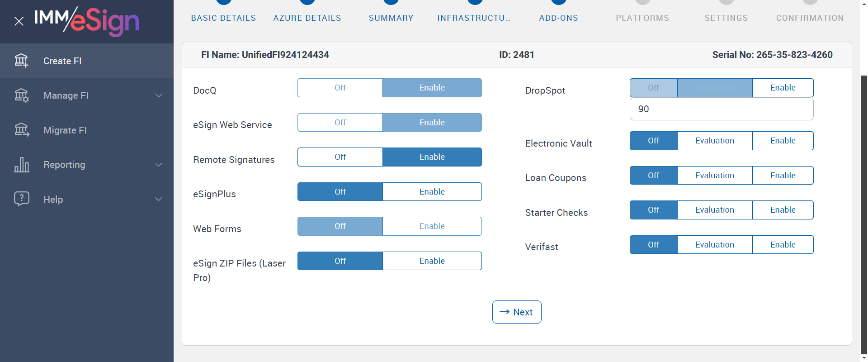Image resolution: width=868 pixels, height=362 pixels.
Task: Enable Electronic Vault
Action: [783, 141]
